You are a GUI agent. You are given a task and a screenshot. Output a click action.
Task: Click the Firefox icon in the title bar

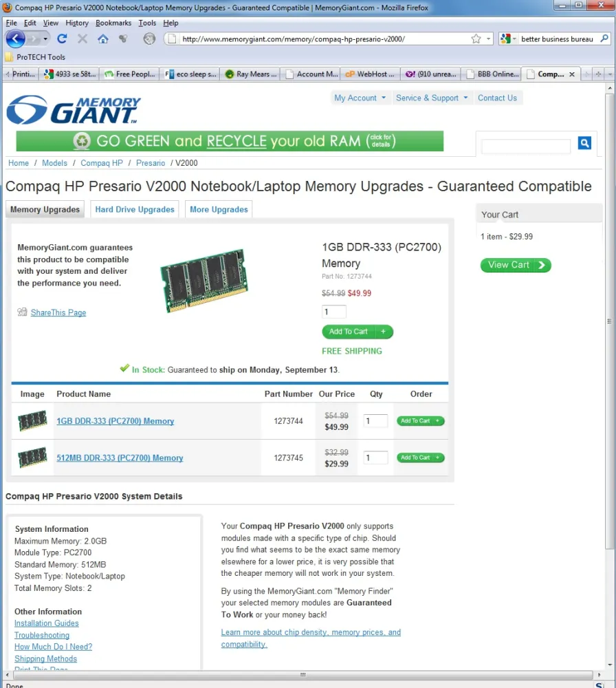tap(7, 8)
